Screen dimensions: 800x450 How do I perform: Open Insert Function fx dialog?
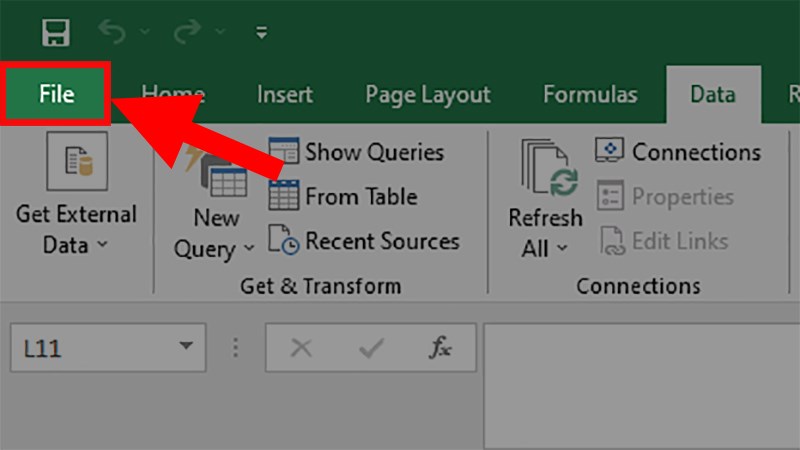click(440, 347)
